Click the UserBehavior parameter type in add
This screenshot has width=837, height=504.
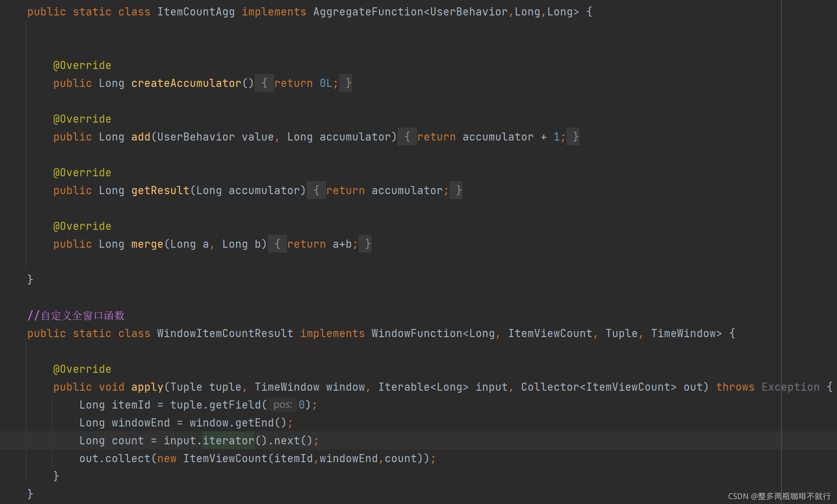tap(197, 136)
